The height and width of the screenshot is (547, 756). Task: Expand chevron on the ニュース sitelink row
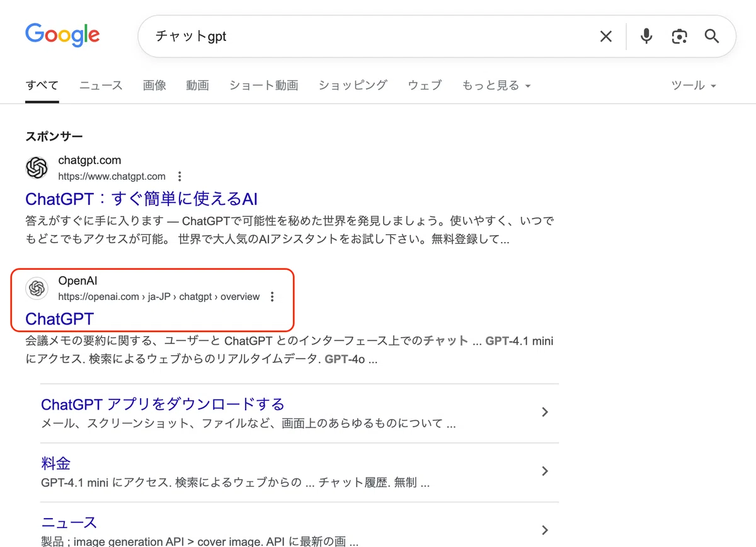click(545, 530)
